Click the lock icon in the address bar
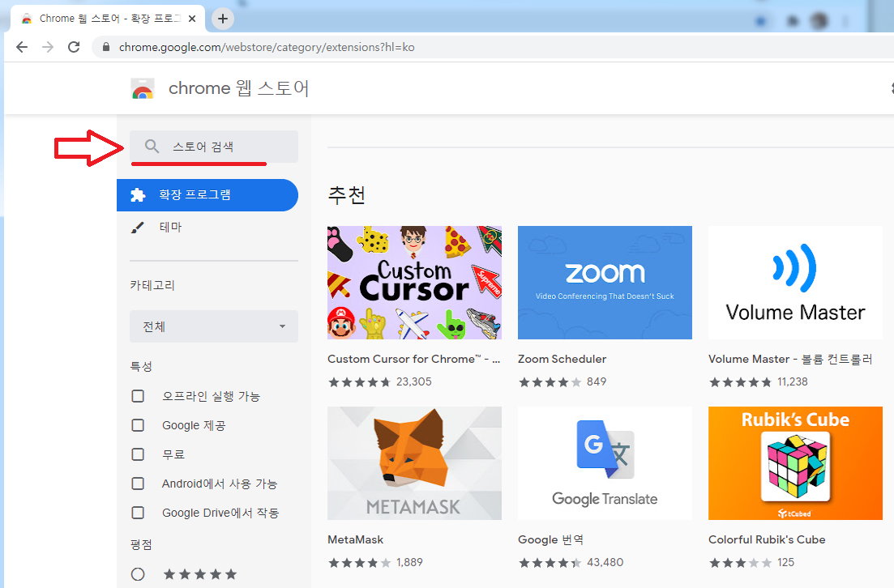 point(105,47)
